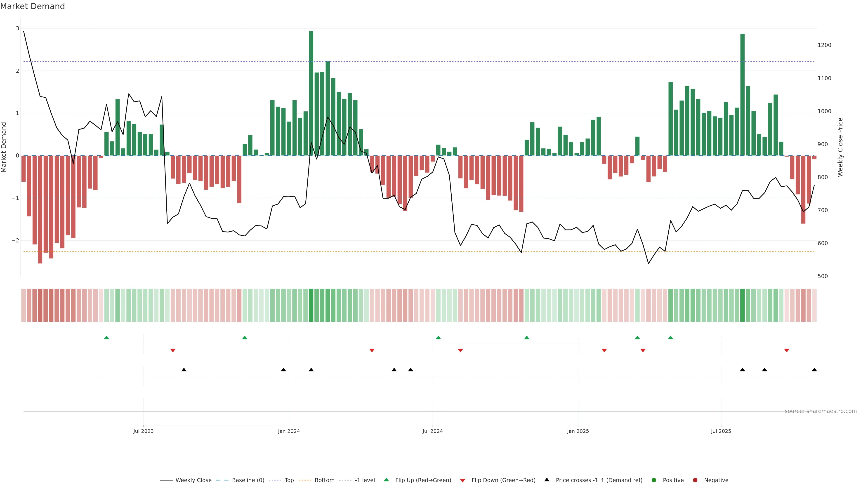Screen dimensions: 868x488
Task: Click the first green Flip Up marker on timeline
Action: point(106,338)
